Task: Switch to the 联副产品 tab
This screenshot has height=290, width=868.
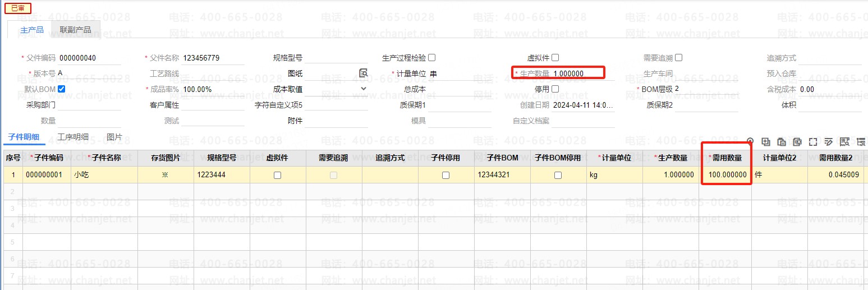Action: (75, 30)
